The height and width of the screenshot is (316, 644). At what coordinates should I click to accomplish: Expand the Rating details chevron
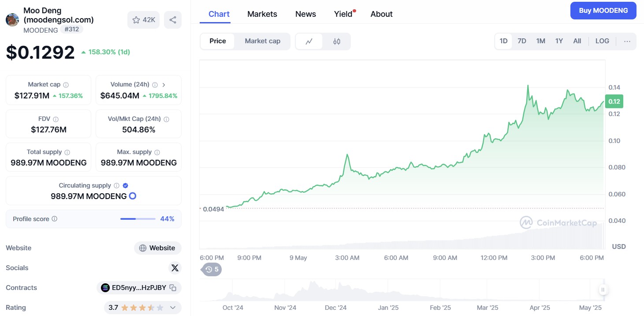point(173,308)
